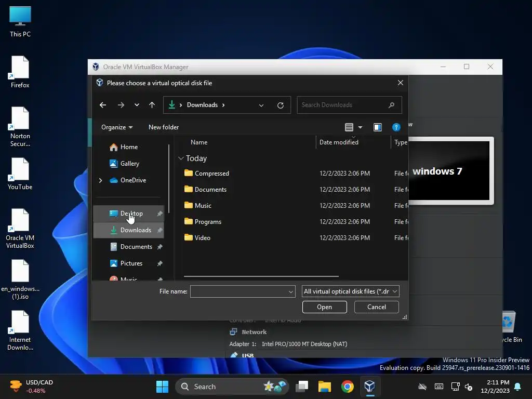Click the taskbar Search box
This screenshot has height=399, width=532.
232,387
